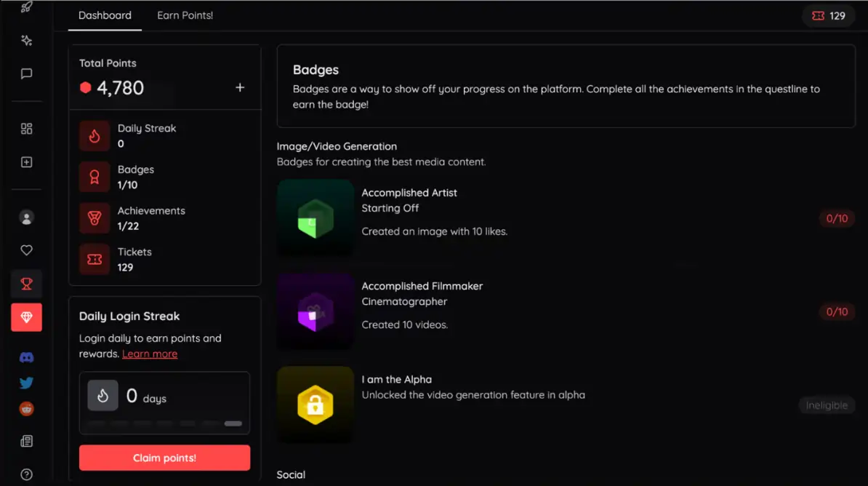Open the Reddit icon in sidebar

(x=26, y=409)
